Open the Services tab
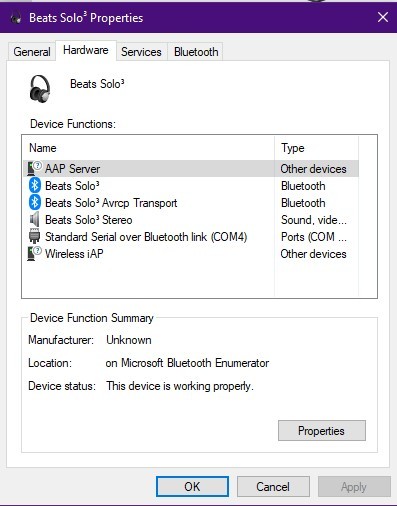This screenshot has height=506, width=397. (141, 52)
